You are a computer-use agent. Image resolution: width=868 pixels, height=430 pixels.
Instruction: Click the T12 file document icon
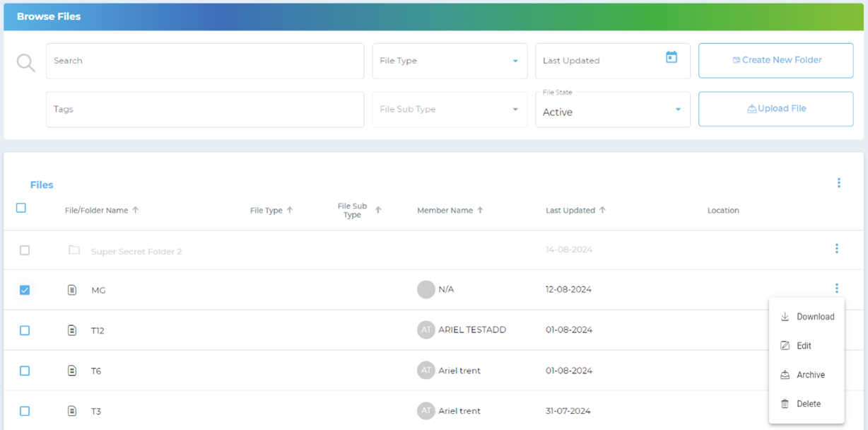point(72,330)
